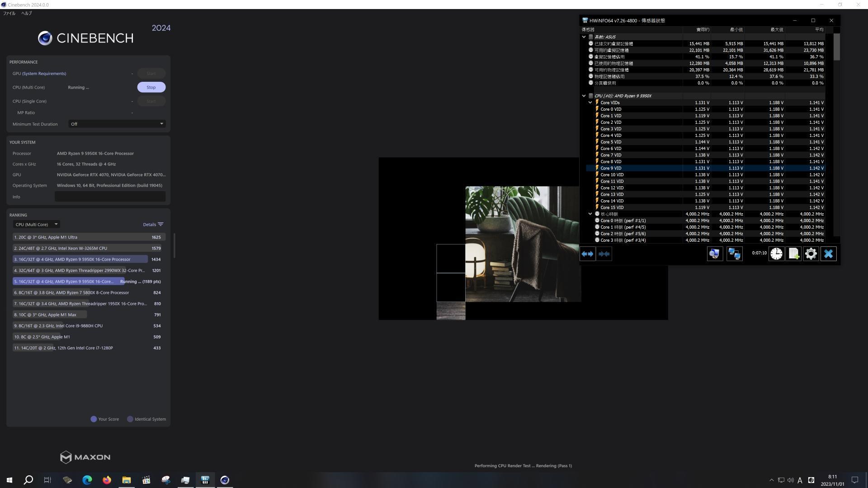
Task: Open Firefox from the taskbar
Action: pos(107,480)
